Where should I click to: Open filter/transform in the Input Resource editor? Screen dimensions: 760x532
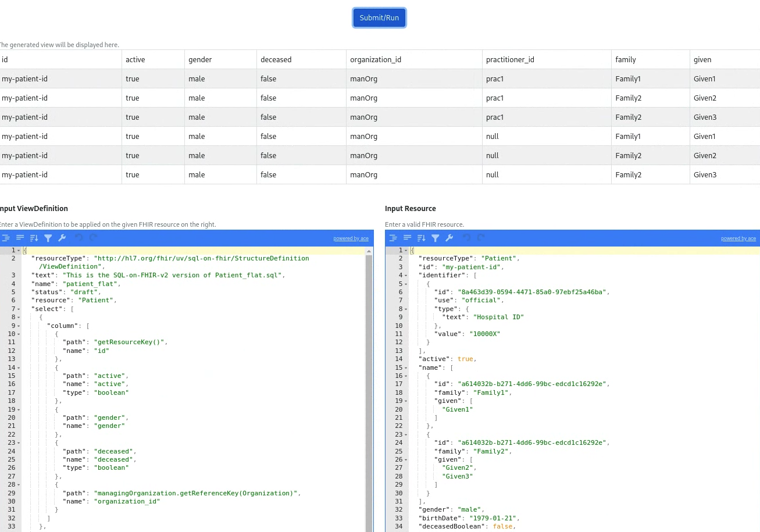tap(435, 238)
